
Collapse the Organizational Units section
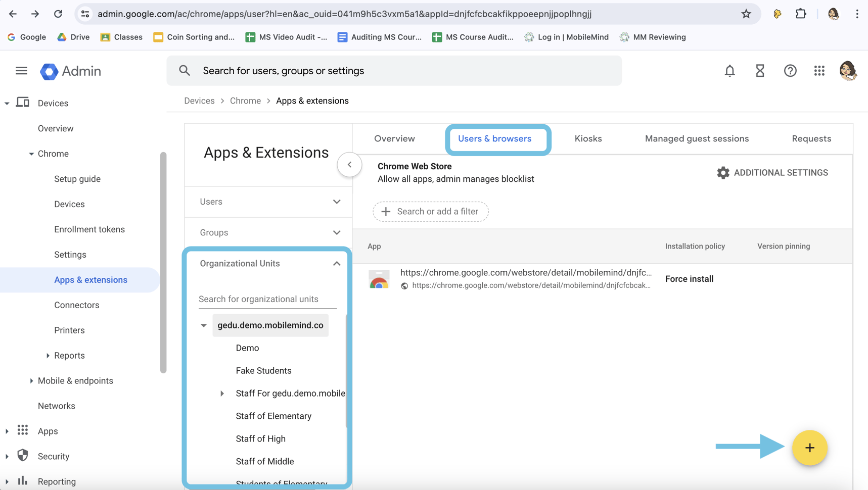[336, 263]
